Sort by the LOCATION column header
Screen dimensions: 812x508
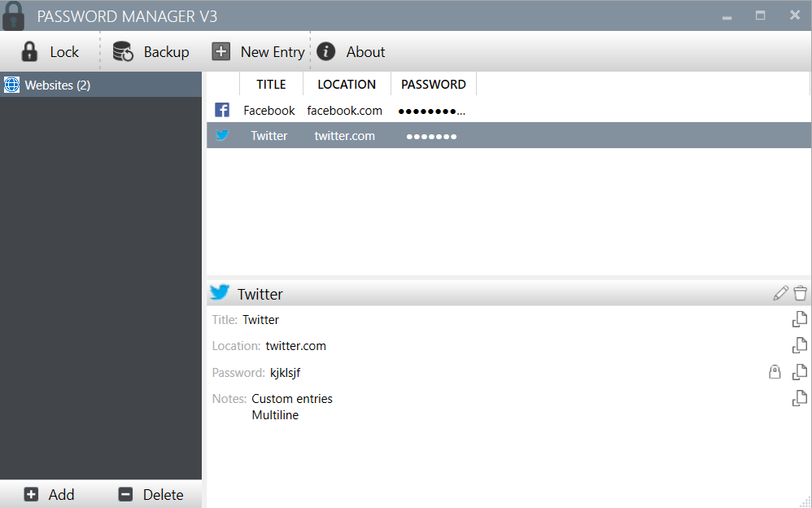coord(347,85)
